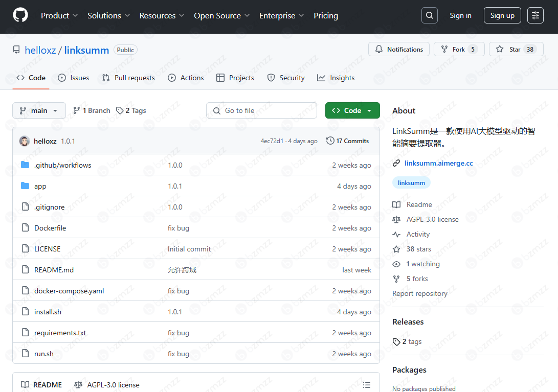Click the repository icon before helloxz
The image size is (558, 392).
tap(16, 50)
